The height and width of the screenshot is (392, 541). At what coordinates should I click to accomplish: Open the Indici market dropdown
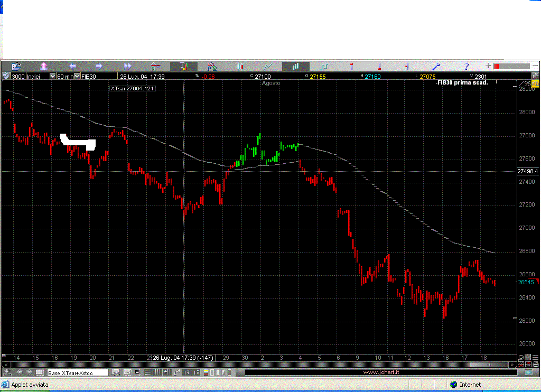[x=52, y=76]
